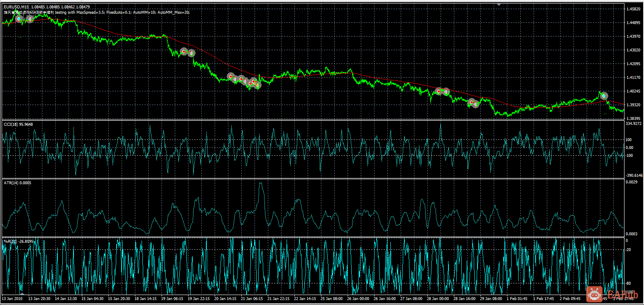Click price scale value 1.44895
644x305 pixels.
pyautogui.click(x=634, y=22)
